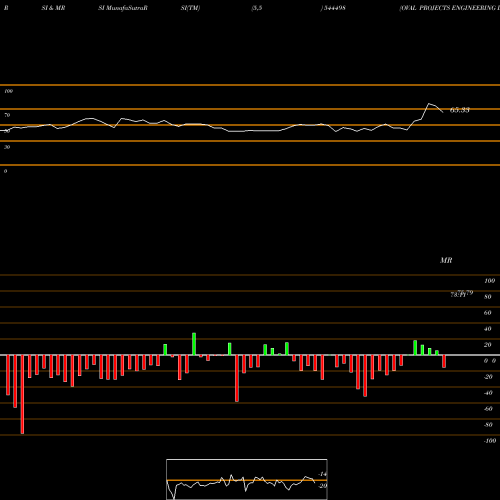Click the RSI line peak near 65.33
Screen dimensions: 500x500
click(x=429, y=104)
